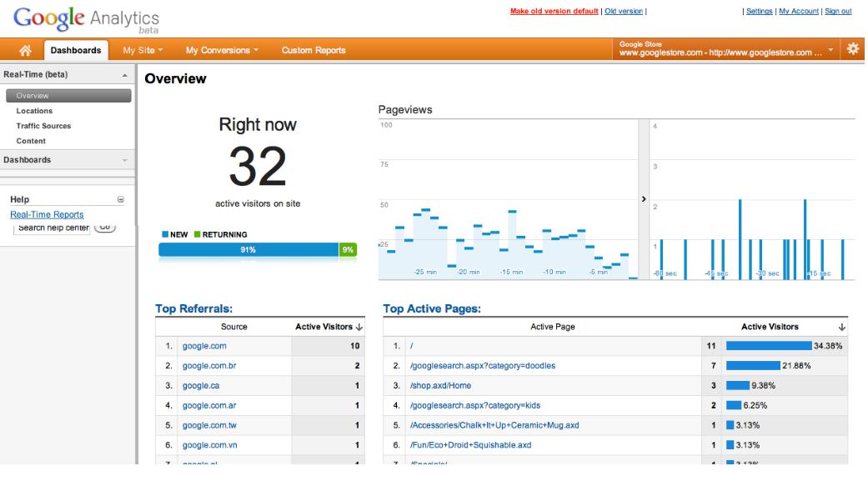868x486 pixels.
Task: Click the Search help center input field
Action: point(53,227)
